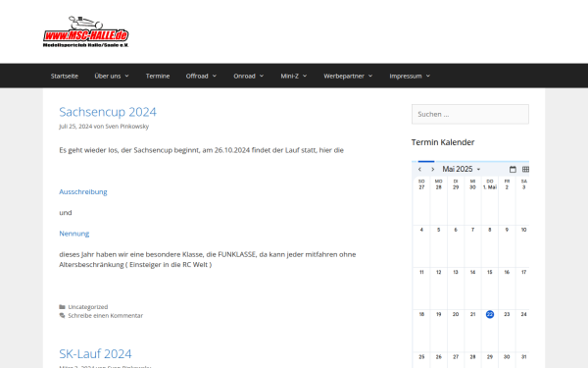Screen dimensions: 588x368
Task: Open the SK-Lauf 2024 post title
Action: point(95,353)
